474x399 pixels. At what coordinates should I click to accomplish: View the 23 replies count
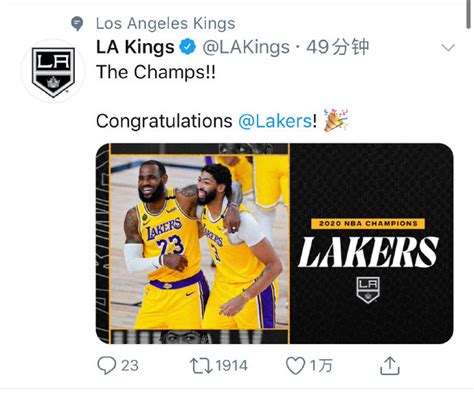[x=130, y=366]
